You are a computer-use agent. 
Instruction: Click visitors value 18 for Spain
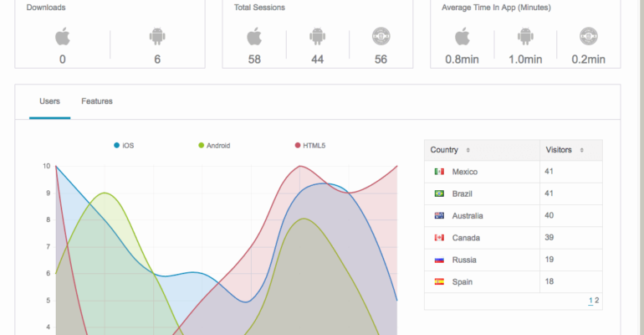549,281
